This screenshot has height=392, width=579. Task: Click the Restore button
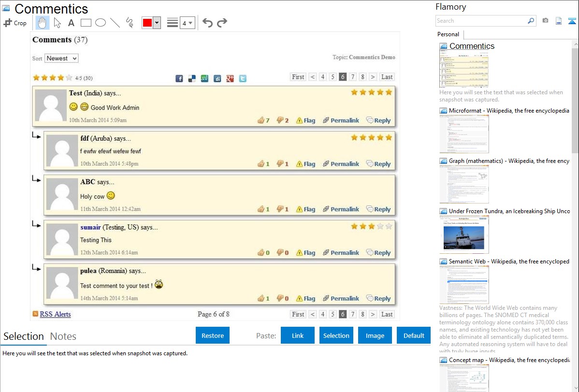pyautogui.click(x=213, y=335)
